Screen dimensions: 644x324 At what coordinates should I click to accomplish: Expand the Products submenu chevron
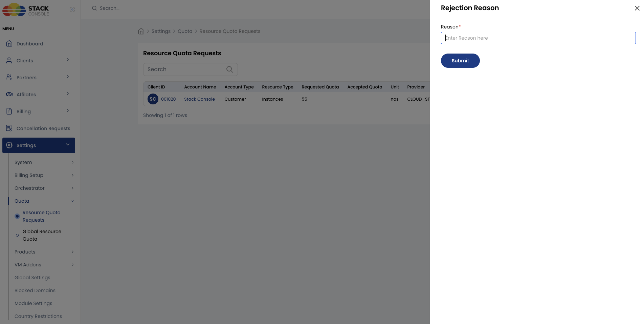tap(72, 252)
